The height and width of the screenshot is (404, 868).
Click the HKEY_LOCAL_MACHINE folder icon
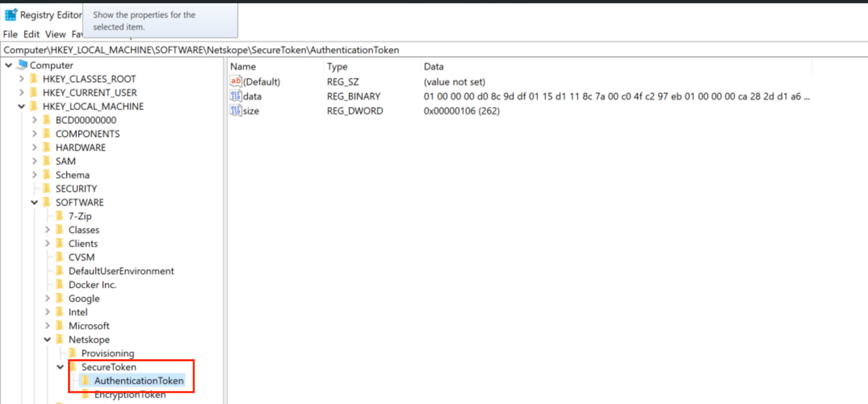[x=34, y=106]
